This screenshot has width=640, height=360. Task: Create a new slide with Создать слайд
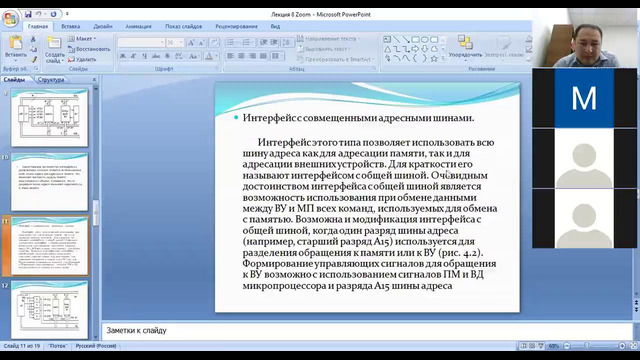[54, 49]
